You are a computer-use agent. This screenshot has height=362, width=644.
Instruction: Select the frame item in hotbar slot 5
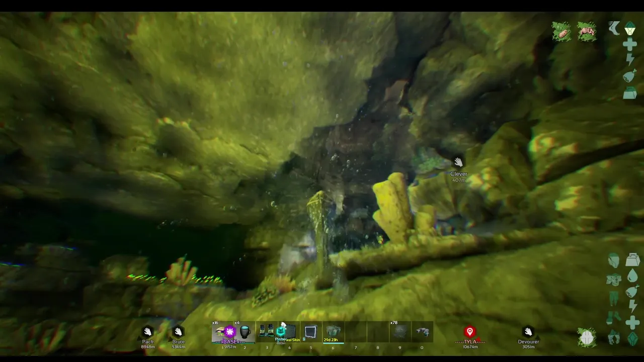tap(311, 332)
